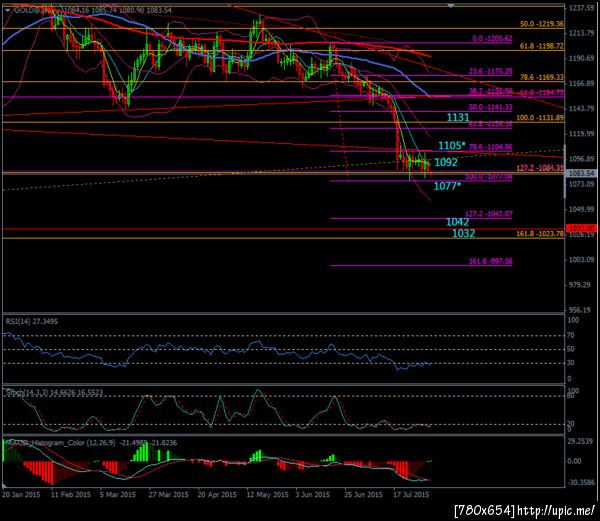
Task: Click the MACD scale value -30.3586
Action: coord(581,482)
